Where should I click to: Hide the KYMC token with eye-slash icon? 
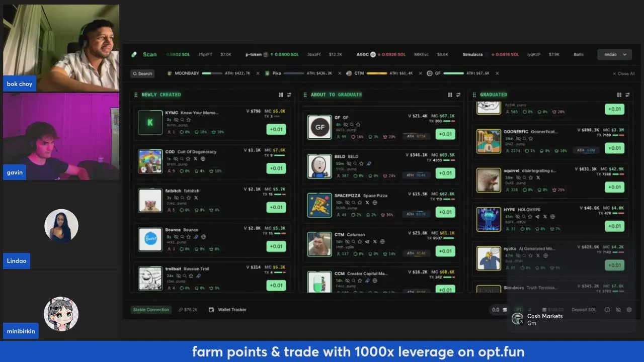click(x=176, y=120)
